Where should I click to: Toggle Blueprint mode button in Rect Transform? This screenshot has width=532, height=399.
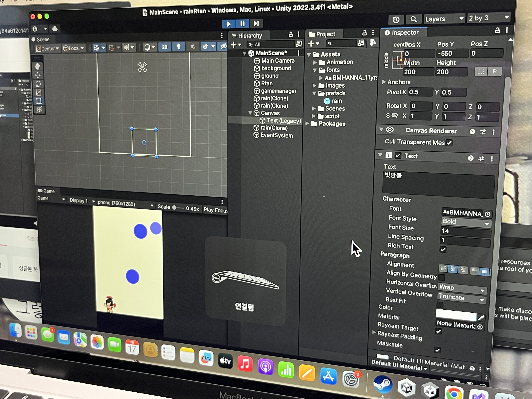[x=481, y=71]
